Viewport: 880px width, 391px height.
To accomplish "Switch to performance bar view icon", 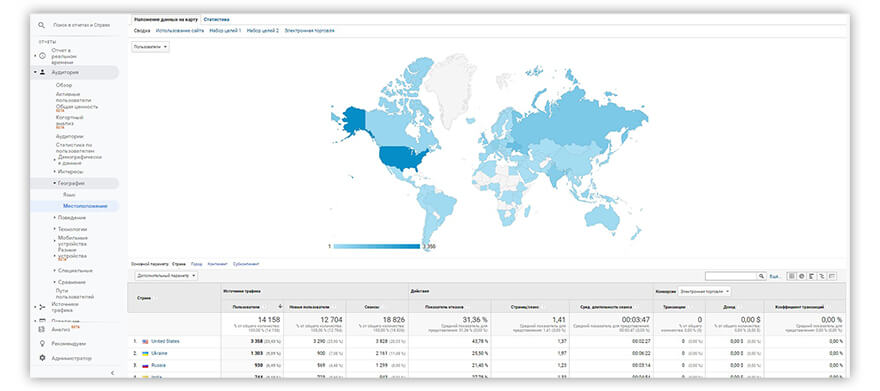I will tap(812, 276).
